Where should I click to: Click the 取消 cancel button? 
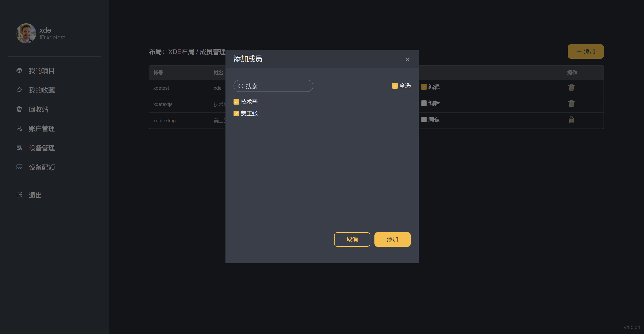[352, 239]
